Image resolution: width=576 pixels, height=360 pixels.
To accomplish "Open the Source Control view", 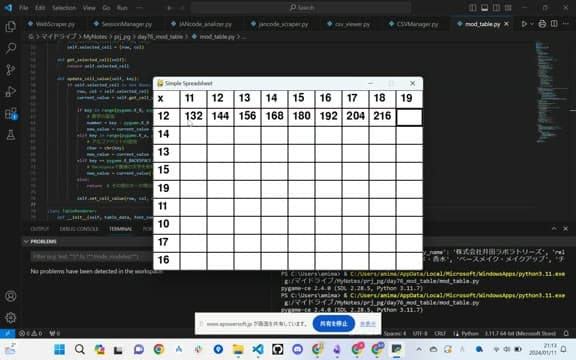I will tap(11, 69).
